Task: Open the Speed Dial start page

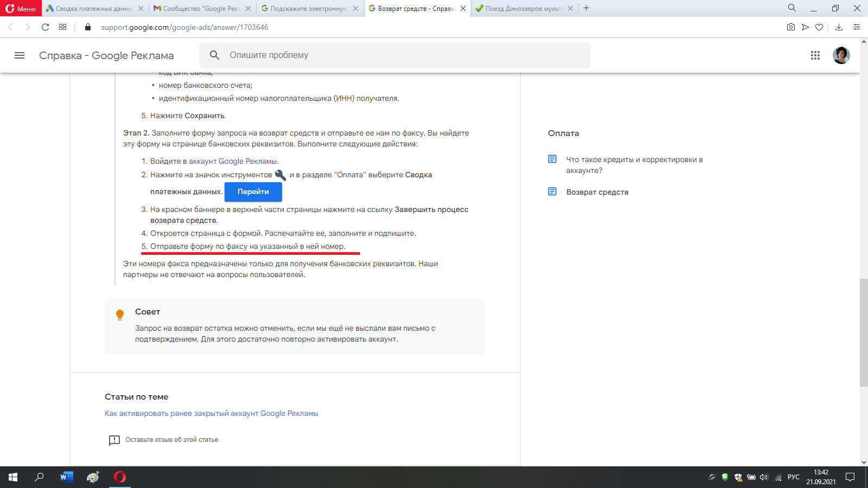Action: [x=63, y=27]
